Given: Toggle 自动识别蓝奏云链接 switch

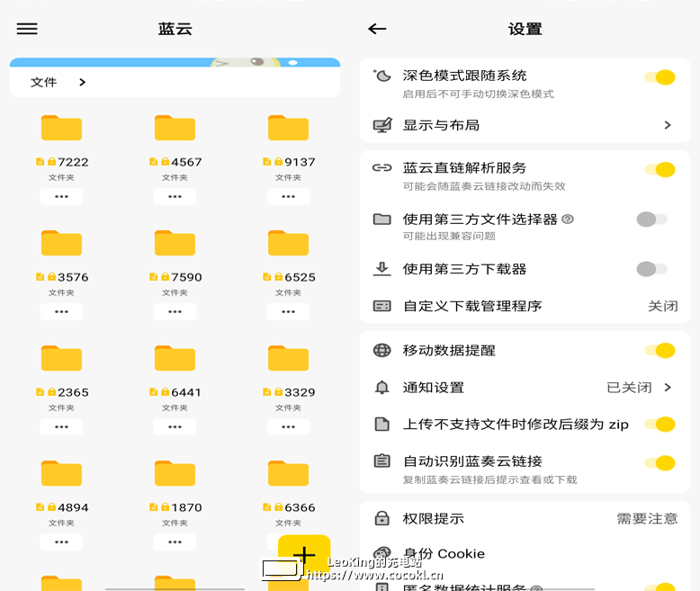Looking at the screenshot, I should tap(660, 463).
